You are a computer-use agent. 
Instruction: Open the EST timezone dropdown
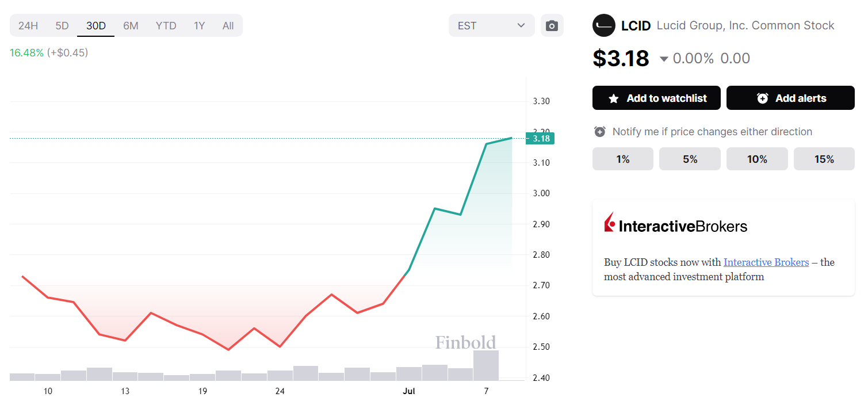point(492,25)
